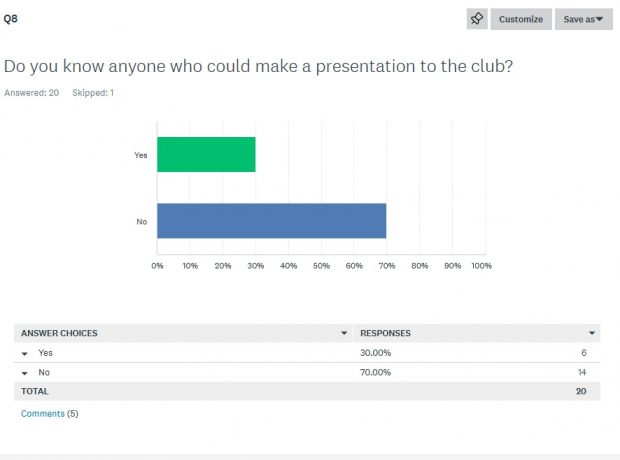Click the Customize button
Viewport: 620px width, 460px height.
click(x=521, y=19)
